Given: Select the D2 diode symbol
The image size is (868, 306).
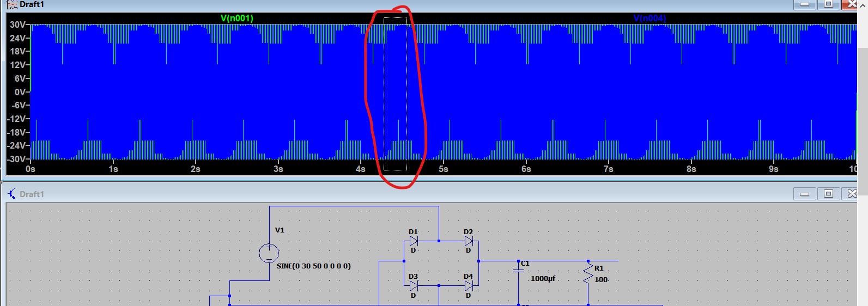Looking at the screenshot, I should (469, 241).
